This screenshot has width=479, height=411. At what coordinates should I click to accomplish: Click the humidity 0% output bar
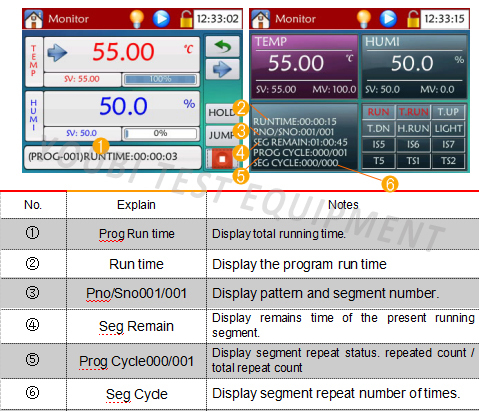(x=160, y=133)
